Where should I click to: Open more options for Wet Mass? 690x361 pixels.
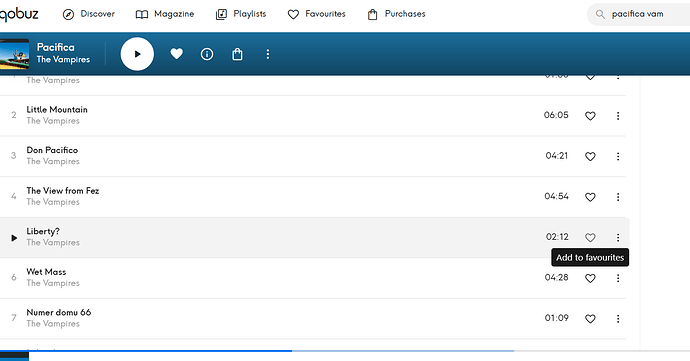tap(618, 278)
